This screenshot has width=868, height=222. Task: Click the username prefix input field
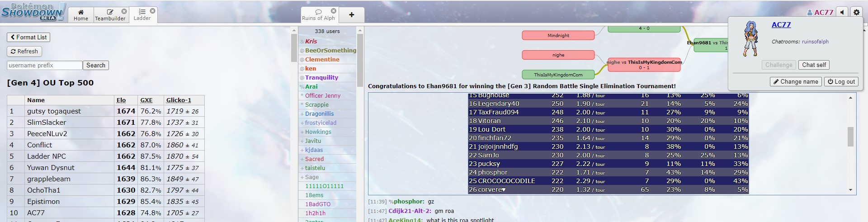(x=44, y=66)
